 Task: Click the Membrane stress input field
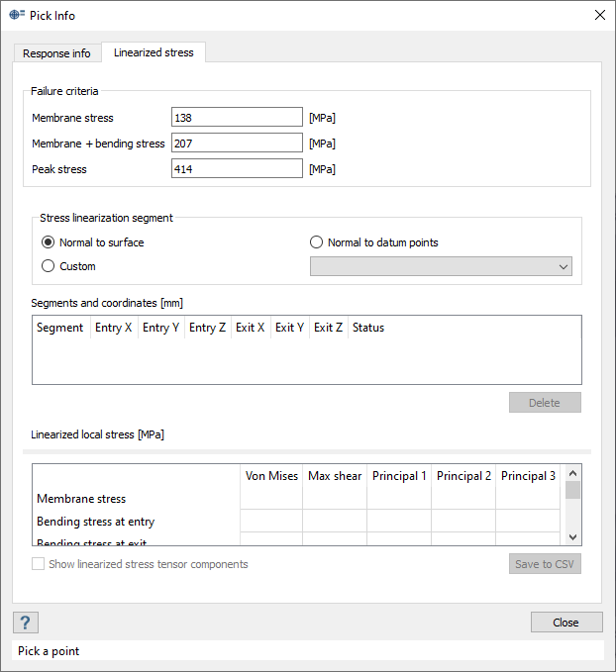point(237,118)
